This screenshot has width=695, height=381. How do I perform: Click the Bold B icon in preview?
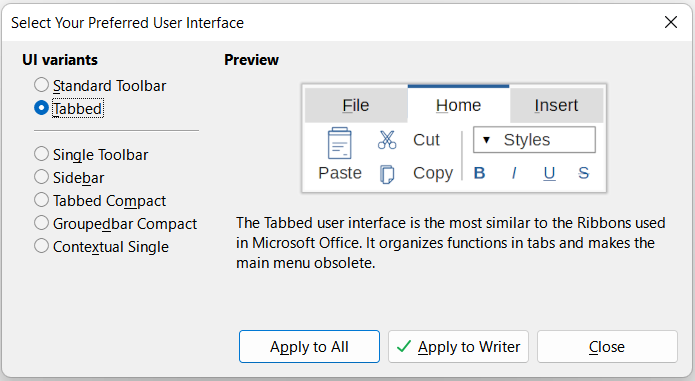pos(479,173)
